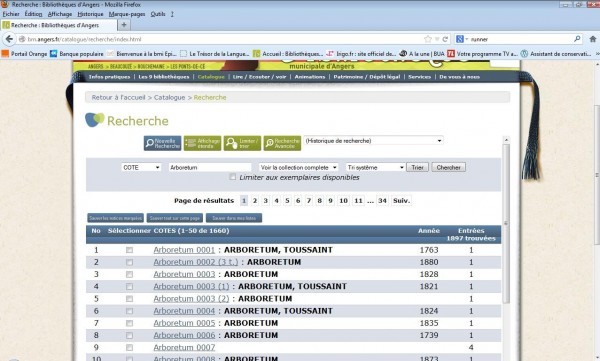Open Outils menu
The width and height of the screenshot is (600, 361).
pos(158,14)
